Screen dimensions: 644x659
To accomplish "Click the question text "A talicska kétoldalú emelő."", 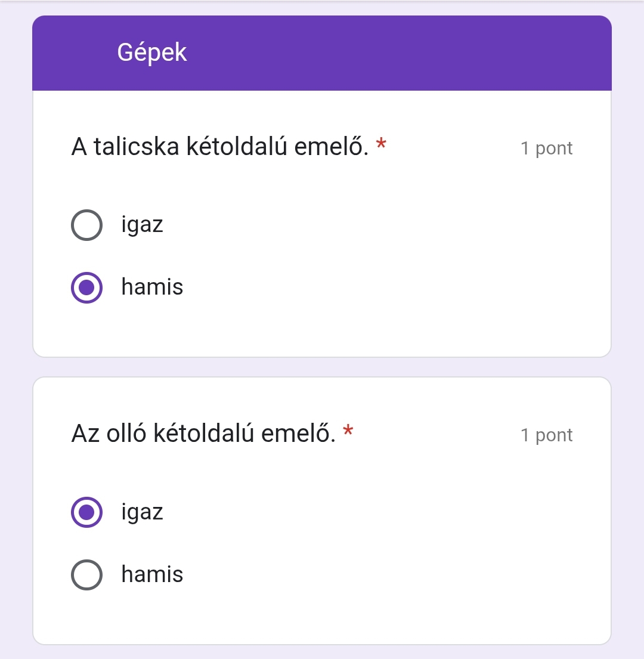I will [x=219, y=147].
